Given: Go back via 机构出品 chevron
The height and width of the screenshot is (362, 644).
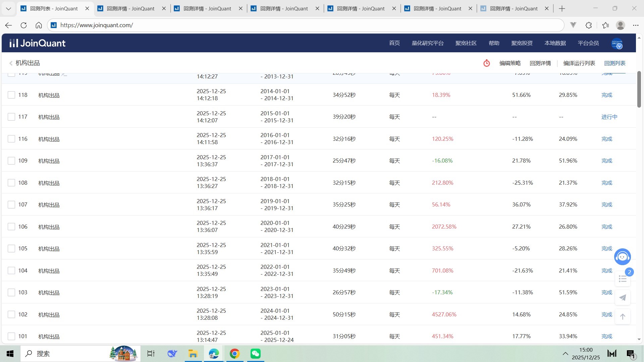Looking at the screenshot, I should [x=11, y=63].
